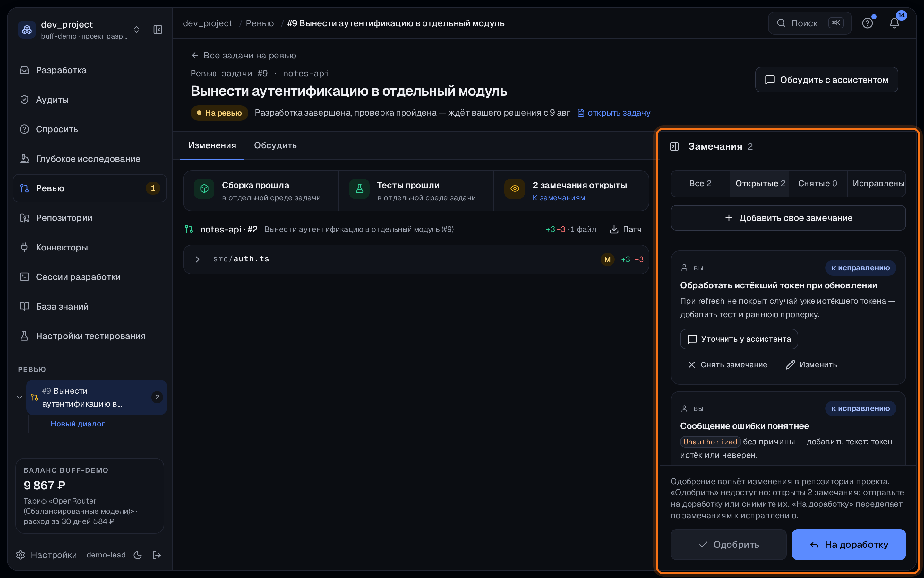
Task: Select #9 Вынести аутентификацию review item
Action: click(96, 397)
